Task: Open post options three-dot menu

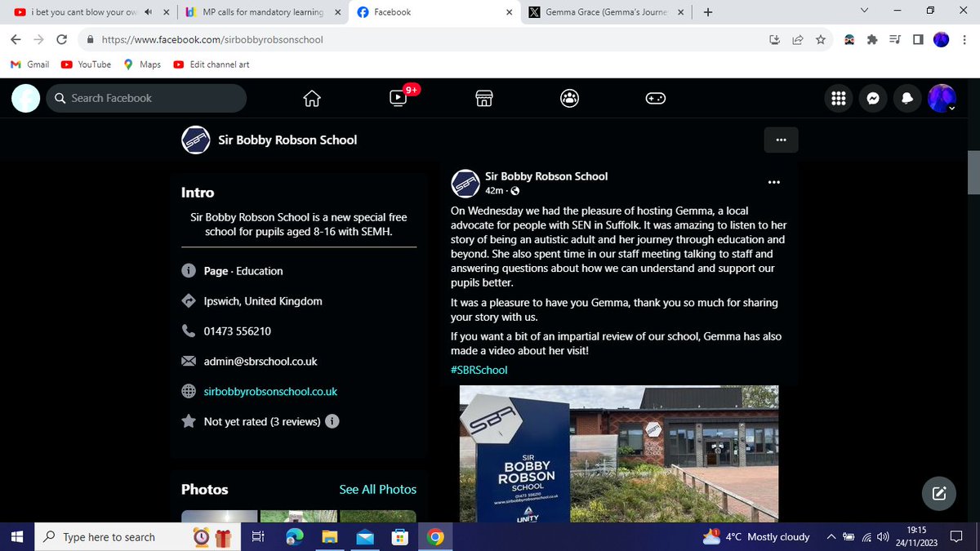Action: [774, 182]
